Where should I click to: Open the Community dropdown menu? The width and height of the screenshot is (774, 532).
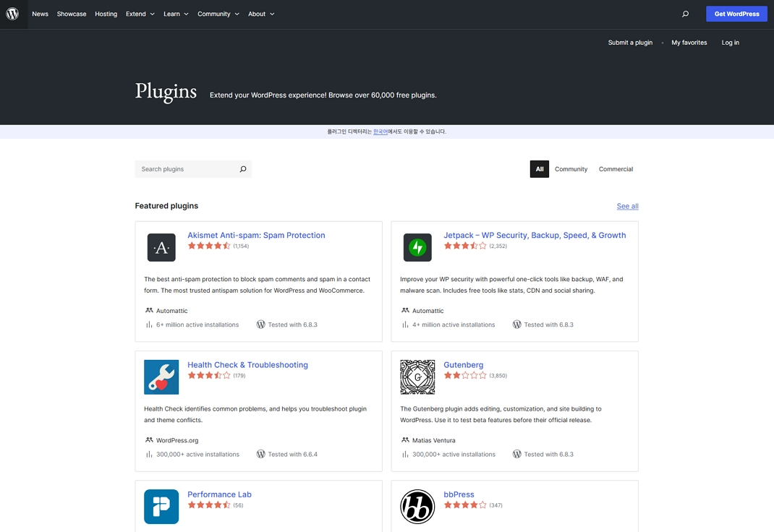(218, 14)
